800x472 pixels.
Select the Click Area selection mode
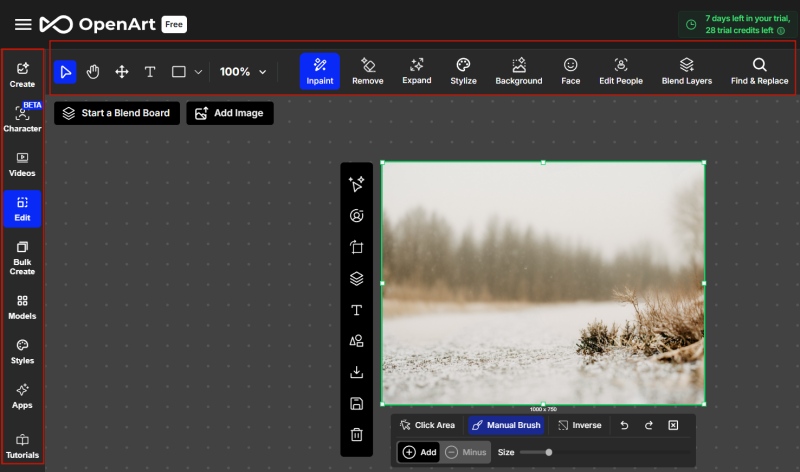pos(427,425)
